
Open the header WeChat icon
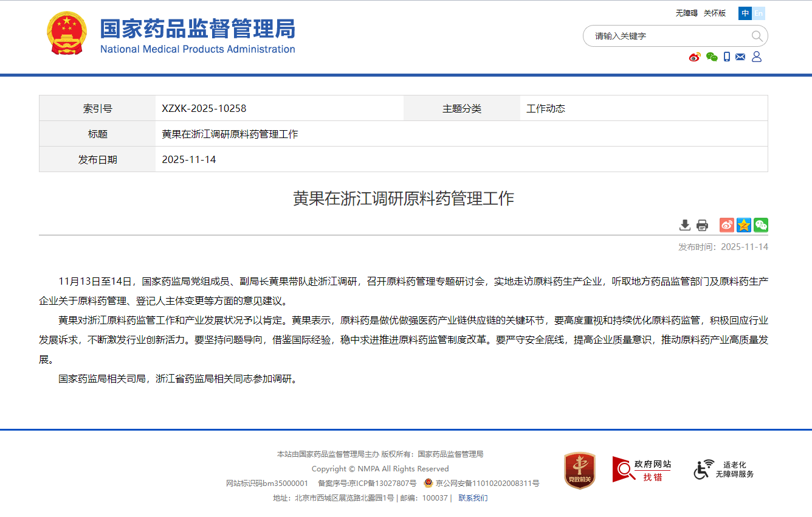[712, 57]
